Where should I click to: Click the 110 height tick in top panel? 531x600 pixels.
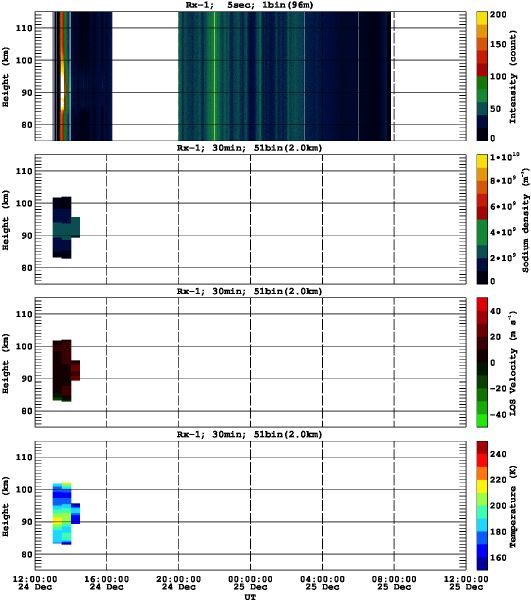point(24,28)
